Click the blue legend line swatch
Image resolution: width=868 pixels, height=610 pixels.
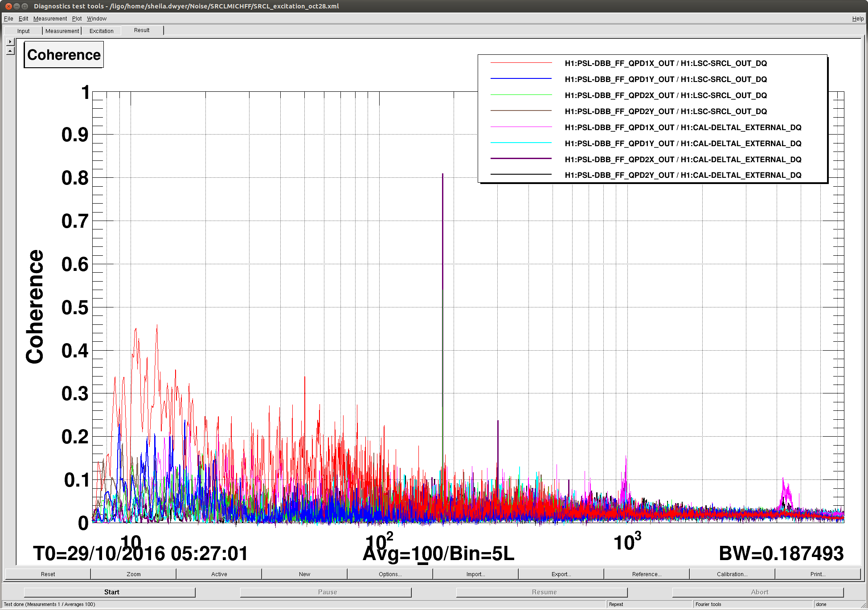pos(521,79)
